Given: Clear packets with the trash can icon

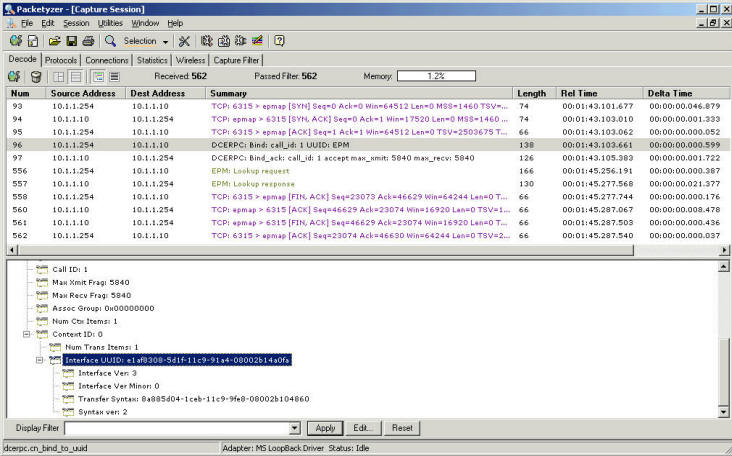Looking at the screenshot, I should coord(36,77).
